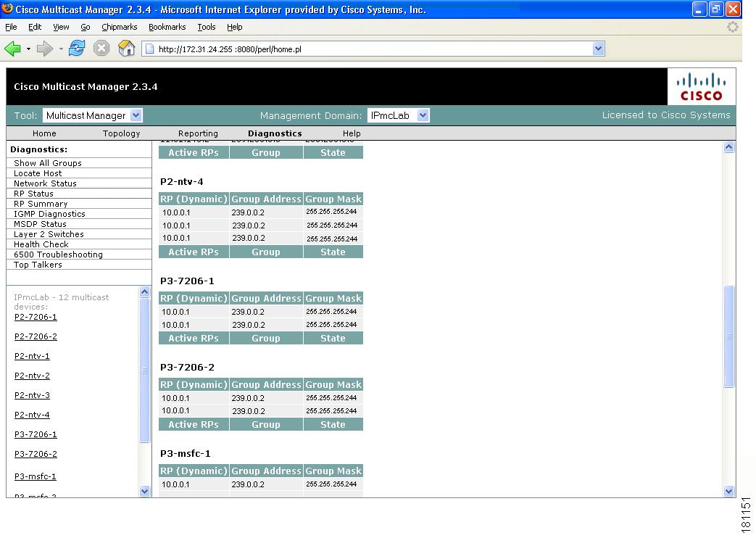Open the Go menu
756x538 pixels.
point(86,27)
